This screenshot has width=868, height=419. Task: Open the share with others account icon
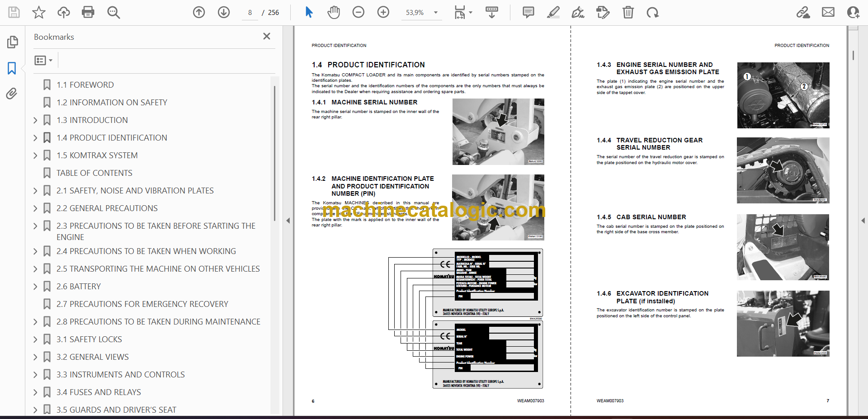pos(853,12)
